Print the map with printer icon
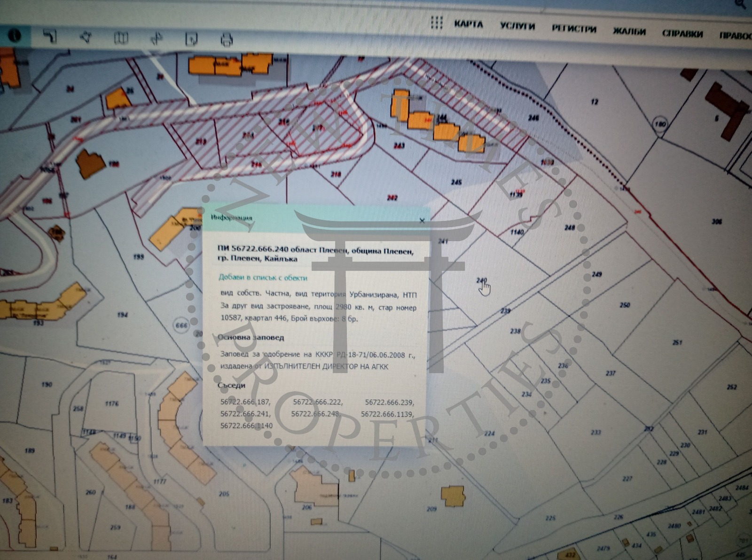 [x=227, y=40]
